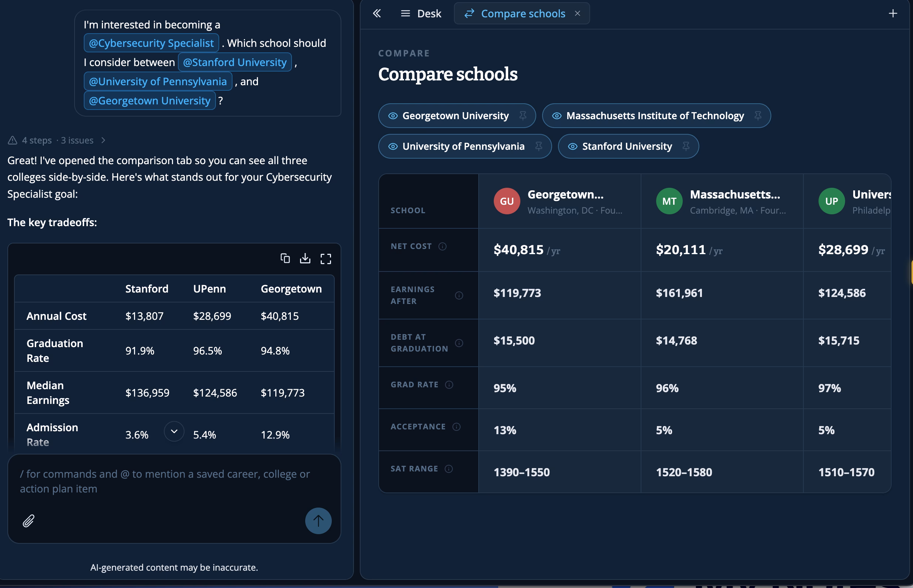The image size is (913, 588).
Task: Select Georgetown median earnings $119,773 in chat table
Action: pos(282,393)
